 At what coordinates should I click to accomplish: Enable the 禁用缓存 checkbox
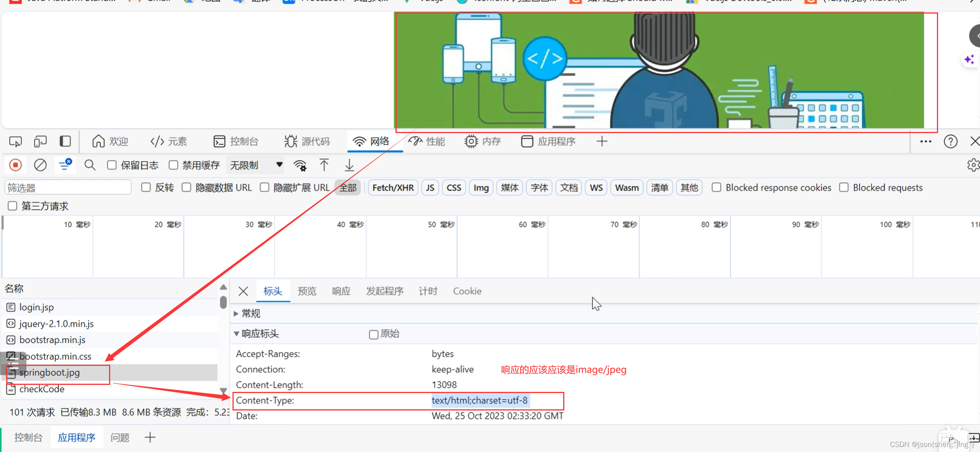pyautogui.click(x=173, y=165)
